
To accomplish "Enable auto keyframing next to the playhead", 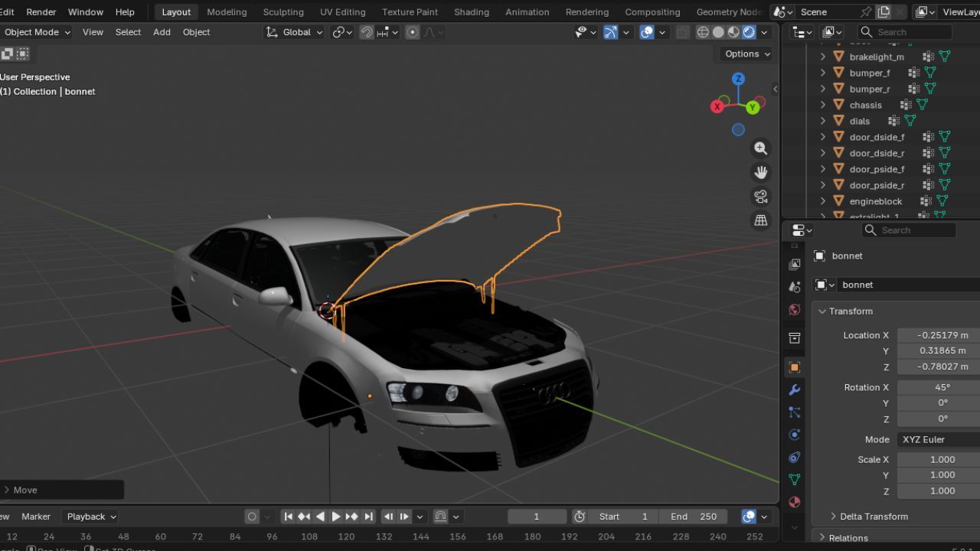I will [252, 516].
